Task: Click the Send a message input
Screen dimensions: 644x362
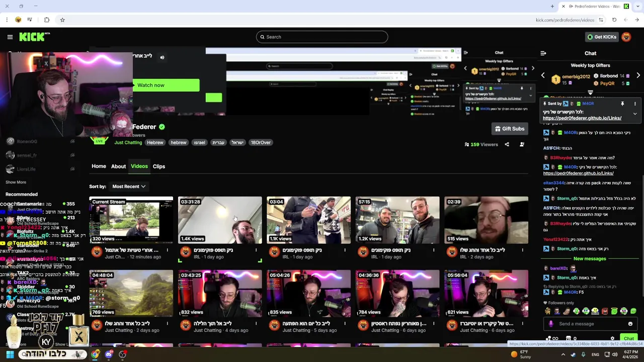Action: click(x=590, y=324)
